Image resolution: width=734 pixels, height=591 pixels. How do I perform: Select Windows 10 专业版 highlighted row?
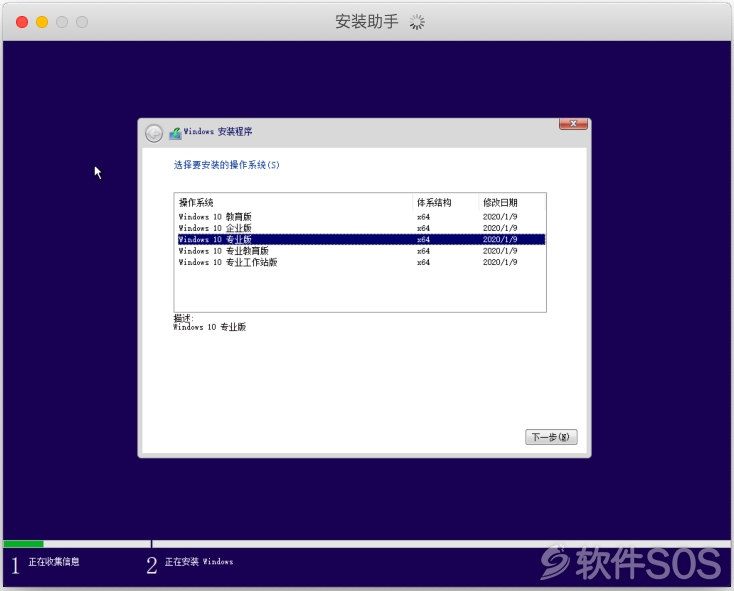pos(361,239)
